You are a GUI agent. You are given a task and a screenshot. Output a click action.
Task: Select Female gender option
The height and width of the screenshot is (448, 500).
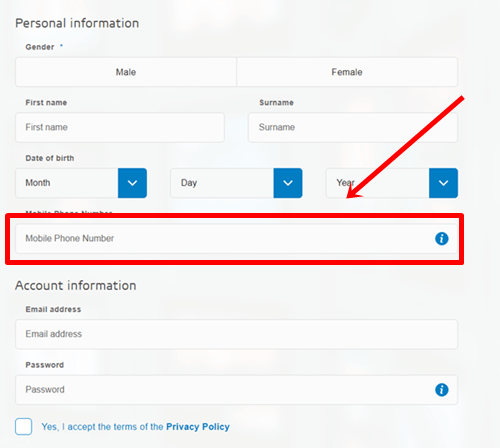pos(347,72)
